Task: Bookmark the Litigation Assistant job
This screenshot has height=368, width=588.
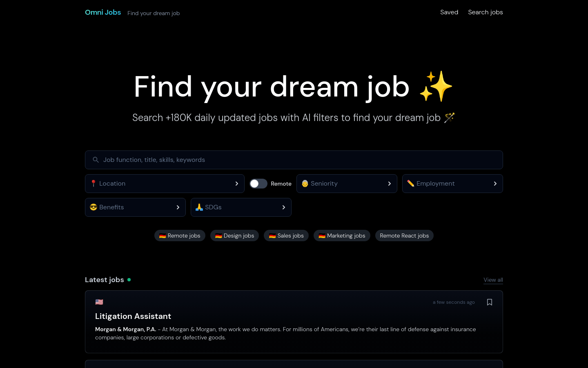Action: point(489,302)
